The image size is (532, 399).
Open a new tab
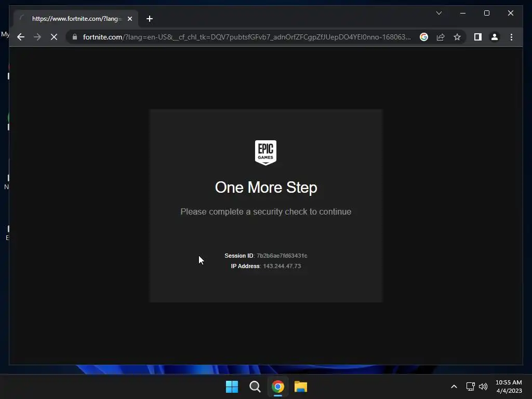150,19
